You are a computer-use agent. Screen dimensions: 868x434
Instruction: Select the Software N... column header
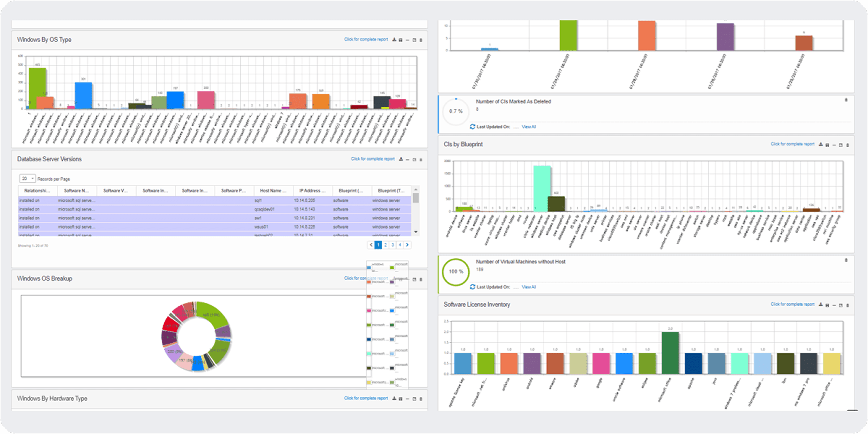click(77, 191)
